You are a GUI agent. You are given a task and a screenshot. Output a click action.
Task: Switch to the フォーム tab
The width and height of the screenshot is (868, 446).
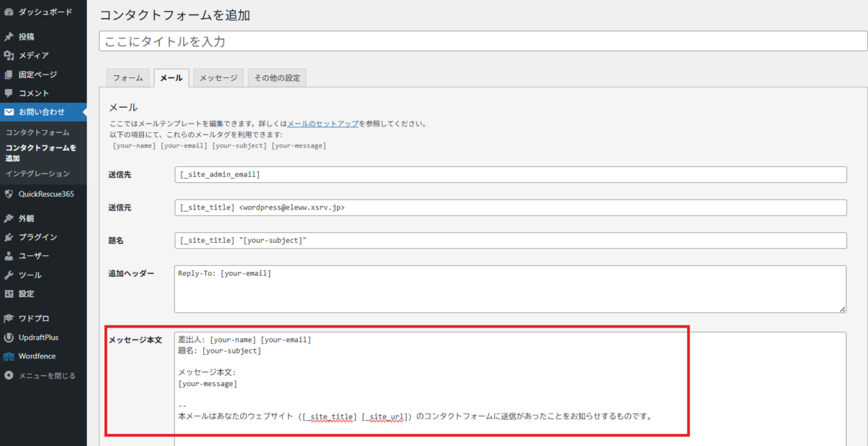(x=128, y=78)
